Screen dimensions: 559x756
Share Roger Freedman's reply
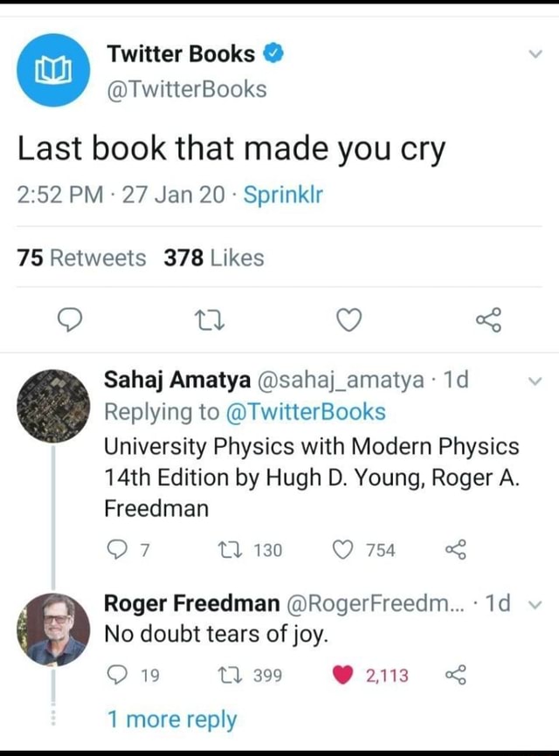click(455, 675)
